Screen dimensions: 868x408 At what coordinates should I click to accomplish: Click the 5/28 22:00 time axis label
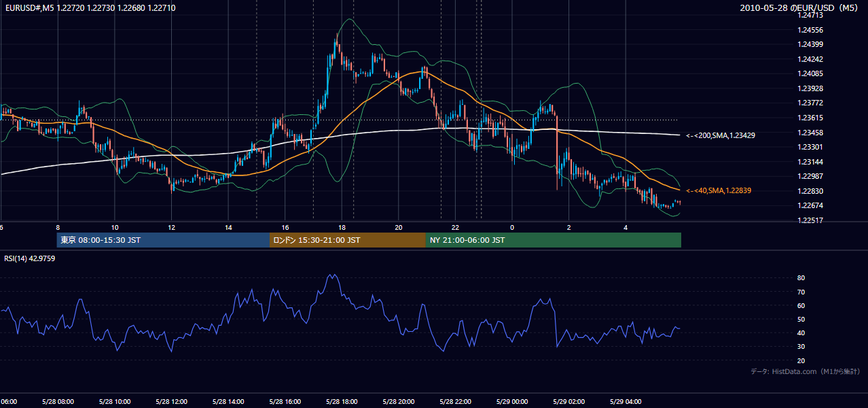pos(455,401)
